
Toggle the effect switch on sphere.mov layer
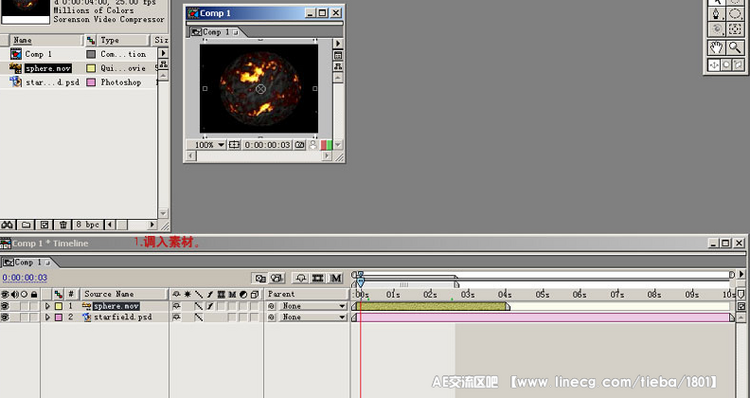tap(210, 306)
